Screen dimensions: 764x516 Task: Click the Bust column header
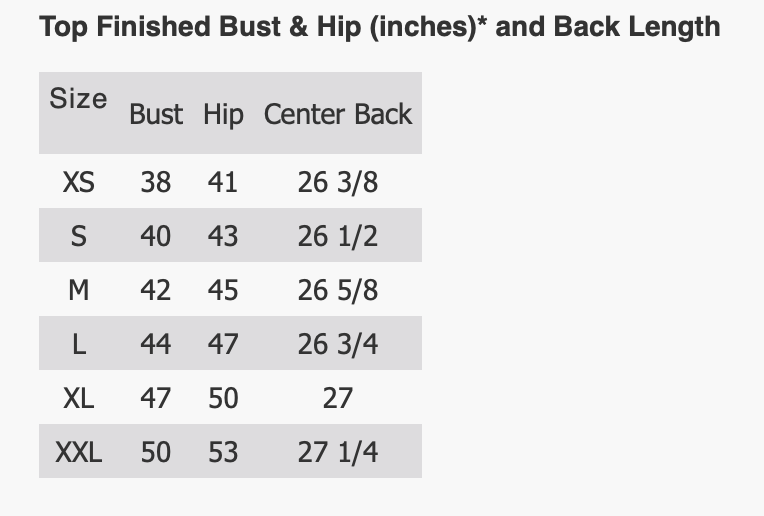point(156,114)
